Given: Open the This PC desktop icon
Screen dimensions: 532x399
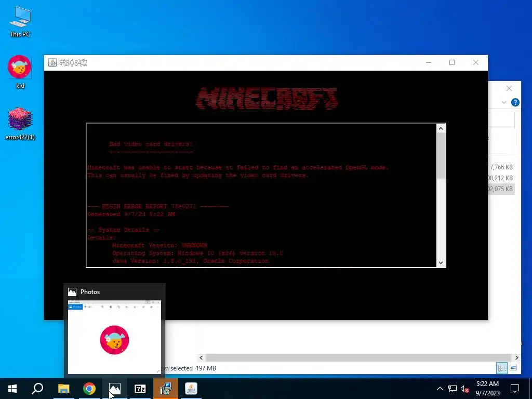Looking at the screenshot, I should coord(20,22).
